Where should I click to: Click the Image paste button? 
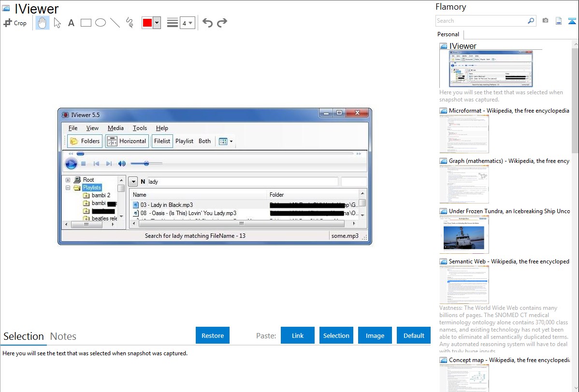pyautogui.click(x=375, y=335)
